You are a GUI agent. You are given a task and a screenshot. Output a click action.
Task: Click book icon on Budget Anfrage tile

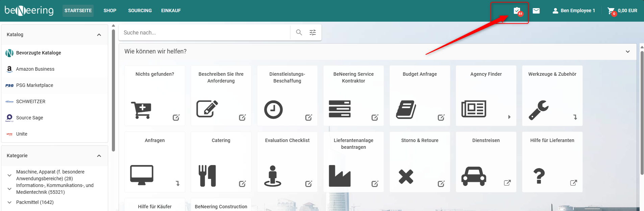coord(406,110)
